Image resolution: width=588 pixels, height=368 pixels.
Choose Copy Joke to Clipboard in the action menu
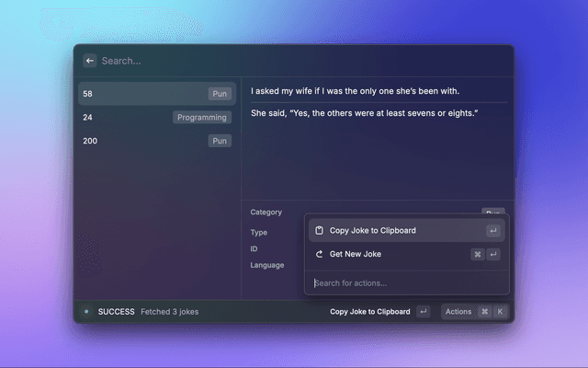click(372, 231)
